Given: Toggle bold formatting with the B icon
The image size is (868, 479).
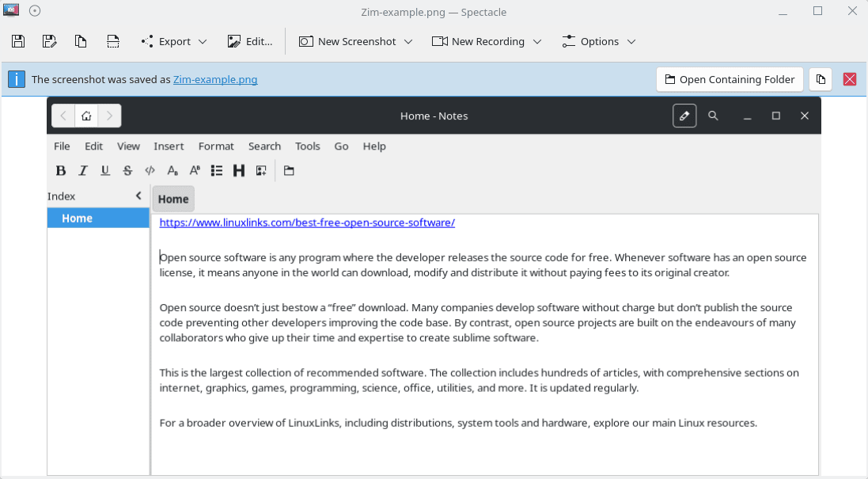Looking at the screenshot, I should 61,170.
